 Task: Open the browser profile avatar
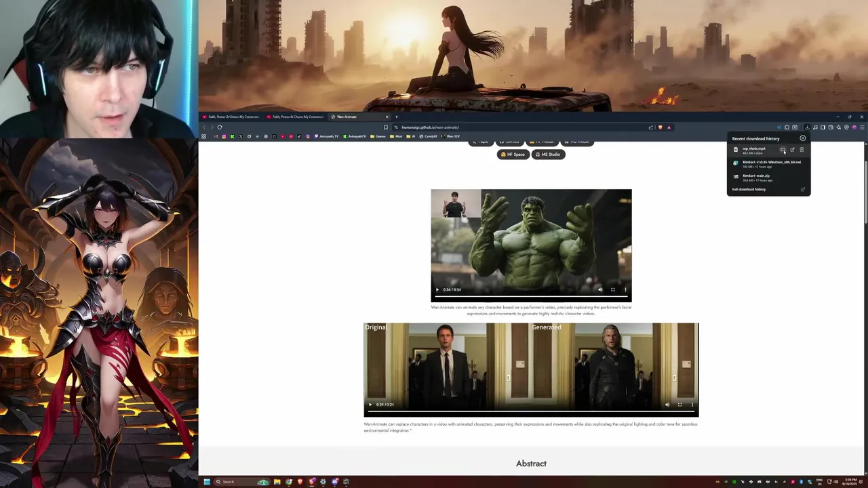tap(854, 127)
